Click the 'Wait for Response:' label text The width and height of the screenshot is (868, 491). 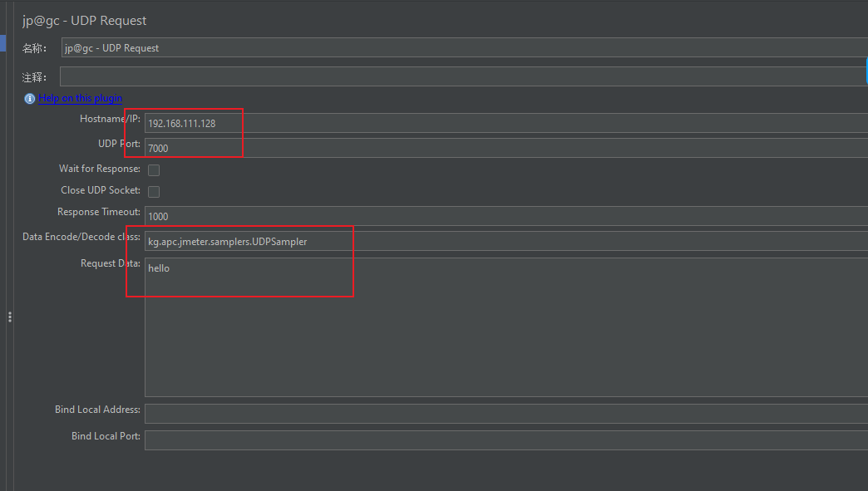[99, 169]
